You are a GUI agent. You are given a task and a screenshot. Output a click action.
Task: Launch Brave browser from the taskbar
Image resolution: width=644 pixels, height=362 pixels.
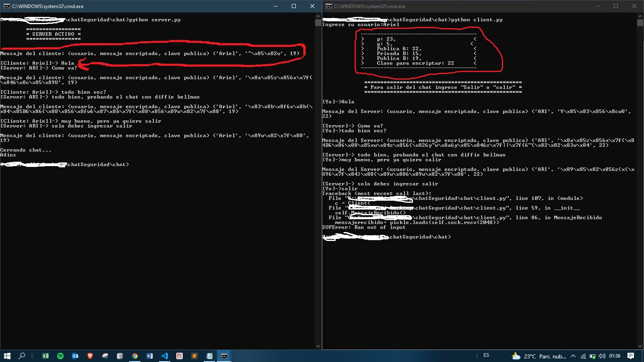tap(90, 356)
